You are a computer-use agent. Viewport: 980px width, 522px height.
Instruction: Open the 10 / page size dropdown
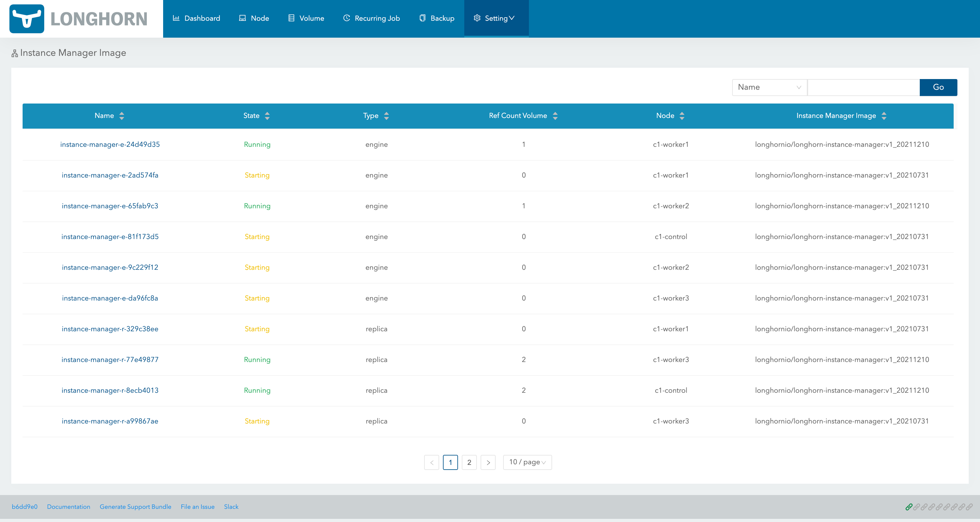[527, 462]
